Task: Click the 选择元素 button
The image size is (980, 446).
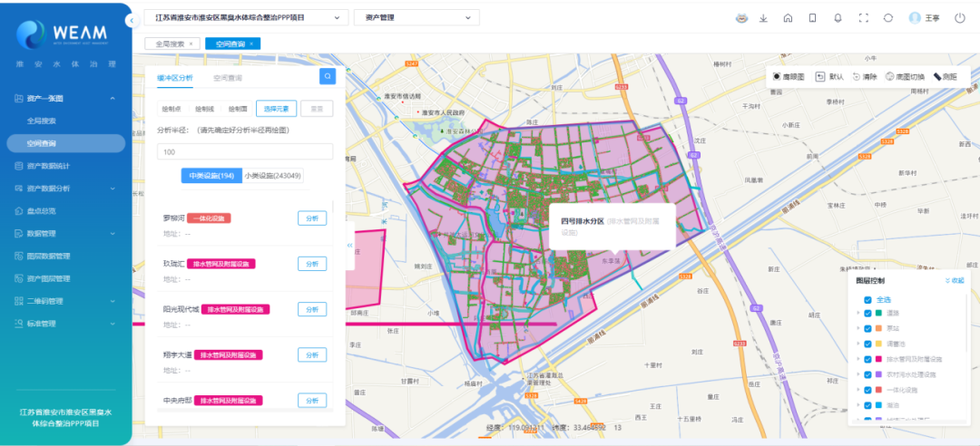Action: pyautogui.click(x=276, y=109)
